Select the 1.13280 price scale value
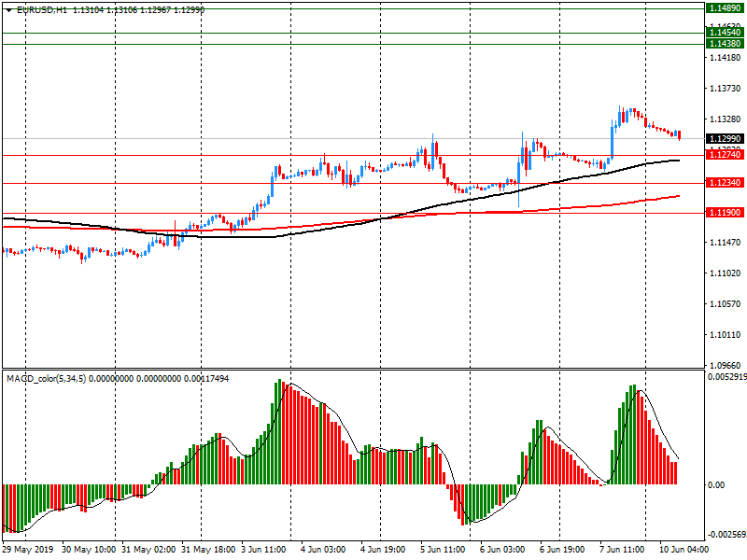The image size is (747, 560). click(x=726, y=119)
